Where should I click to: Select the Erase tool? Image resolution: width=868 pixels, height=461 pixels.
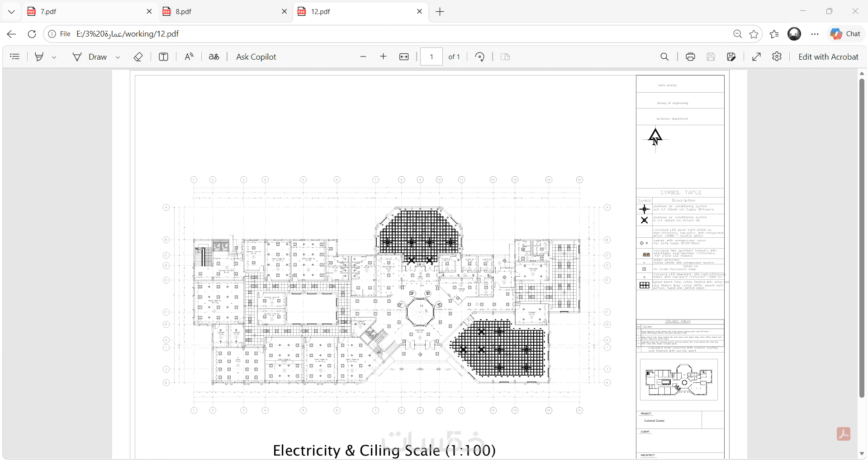click(x=138, y=56)
